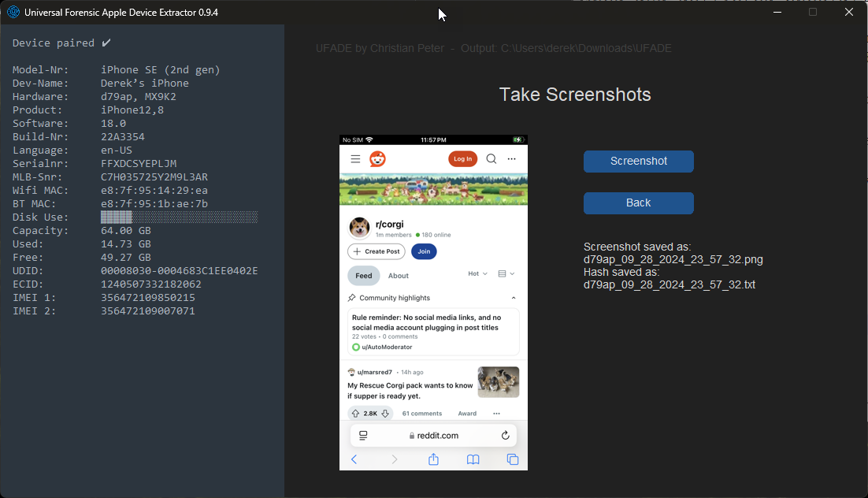Click the Rescue Corgi post thumbnail
This screenshot has height=498, width=868.
[498, 382]
